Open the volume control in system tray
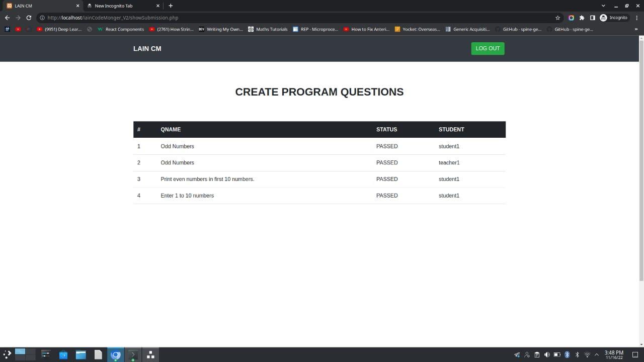644x362 pixels. [547, 355]
